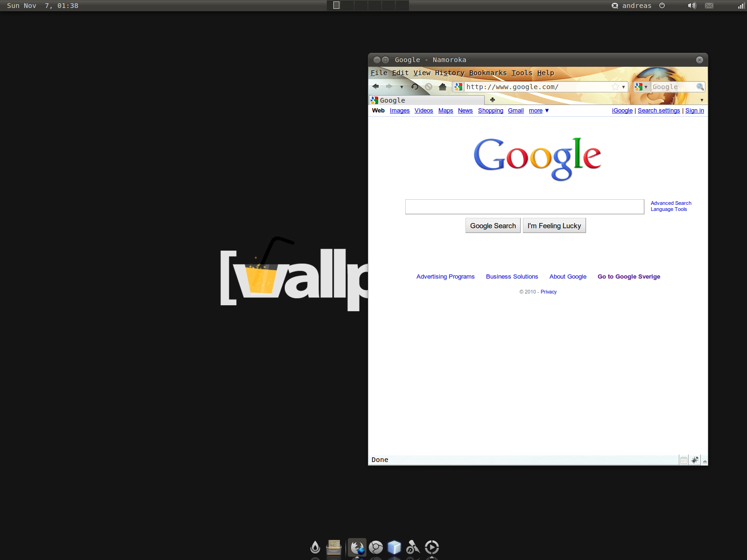
Task: Launch Chromium from the dock
Action: click(x=376, y=547)
